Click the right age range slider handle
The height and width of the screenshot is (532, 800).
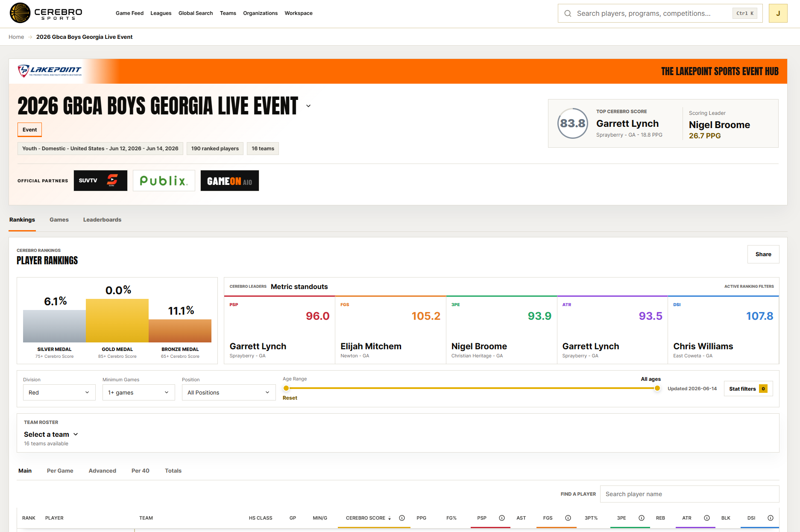pos(657,388)
